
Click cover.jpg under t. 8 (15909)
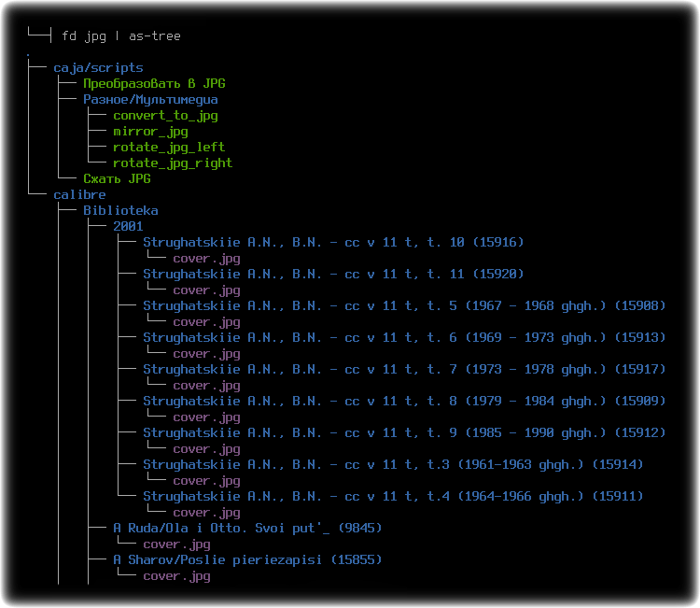(206, 417)
